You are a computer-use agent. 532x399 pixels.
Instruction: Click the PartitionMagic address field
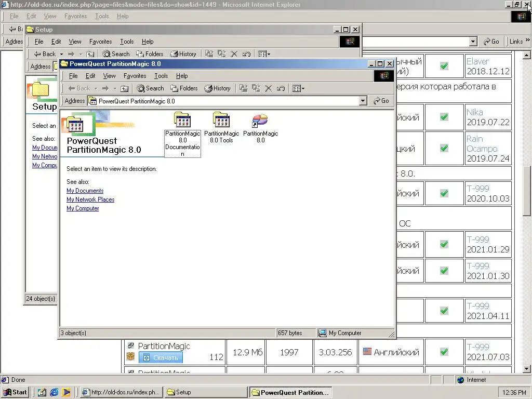[227, 101]
